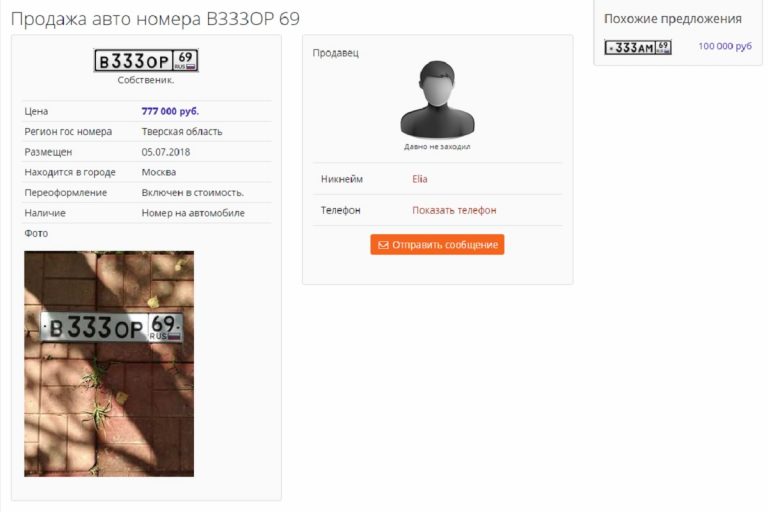Reveal number via Показать телефон link
This screenshot has width=768, height=512.
454,210
